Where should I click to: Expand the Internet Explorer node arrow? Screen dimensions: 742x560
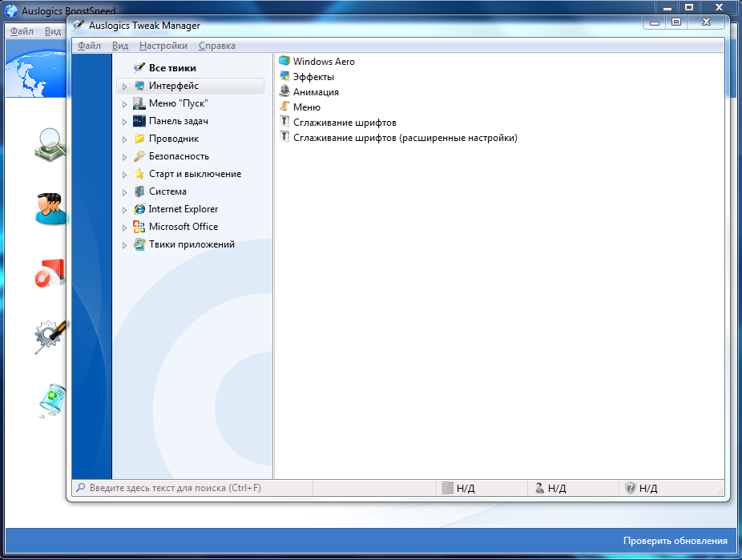click(x=124, y=210)
